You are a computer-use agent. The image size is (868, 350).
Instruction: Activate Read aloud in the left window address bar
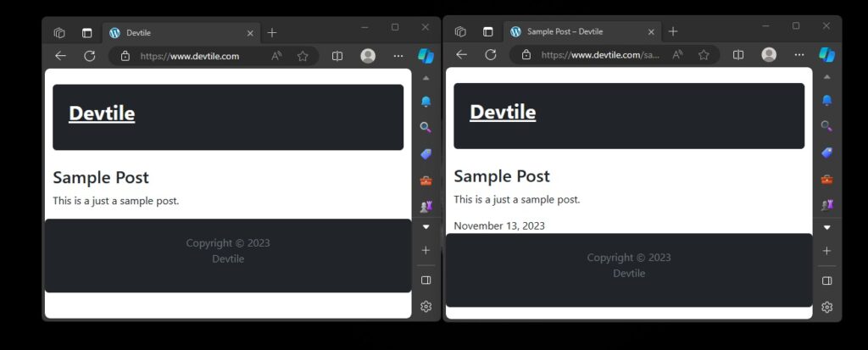pyautogui.click(x=276, y=56)
